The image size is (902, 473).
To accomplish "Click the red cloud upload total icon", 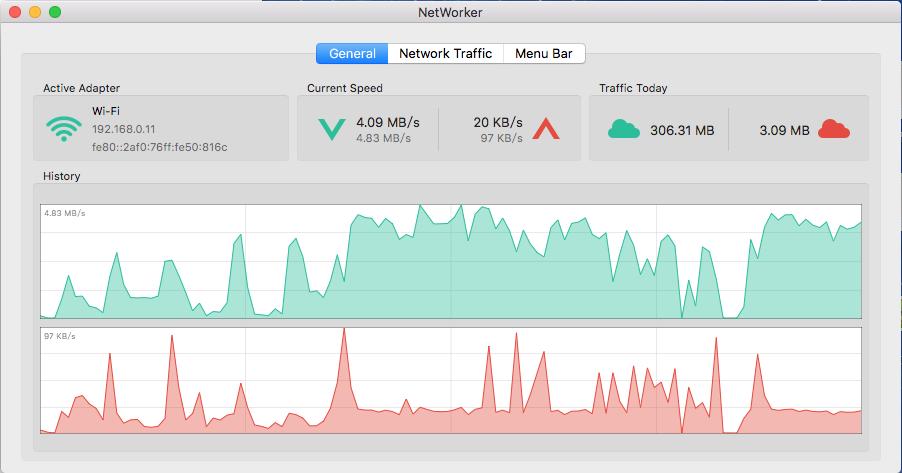I will pyautogui.click(x=833, y=129).
